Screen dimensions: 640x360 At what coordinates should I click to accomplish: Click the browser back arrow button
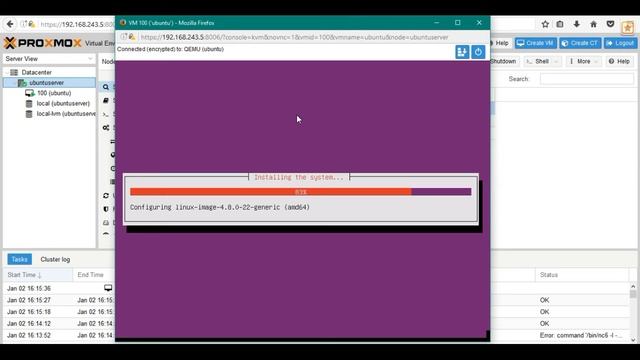10,24
